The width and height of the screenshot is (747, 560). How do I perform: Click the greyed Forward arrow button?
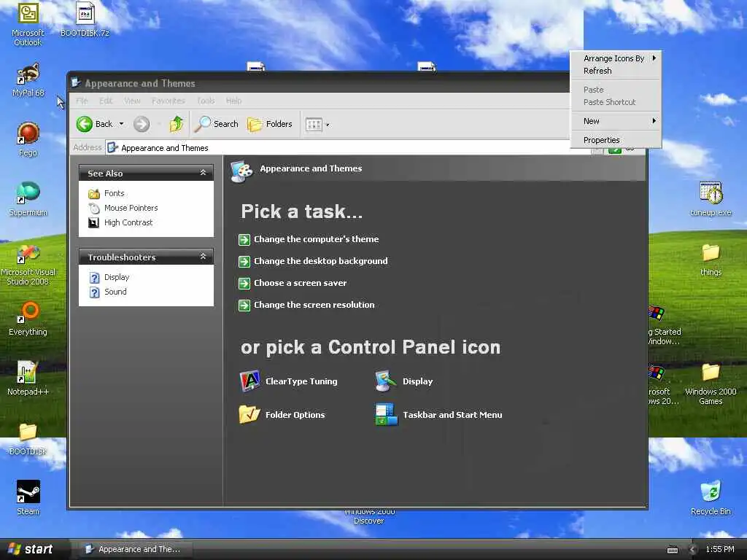142,124
